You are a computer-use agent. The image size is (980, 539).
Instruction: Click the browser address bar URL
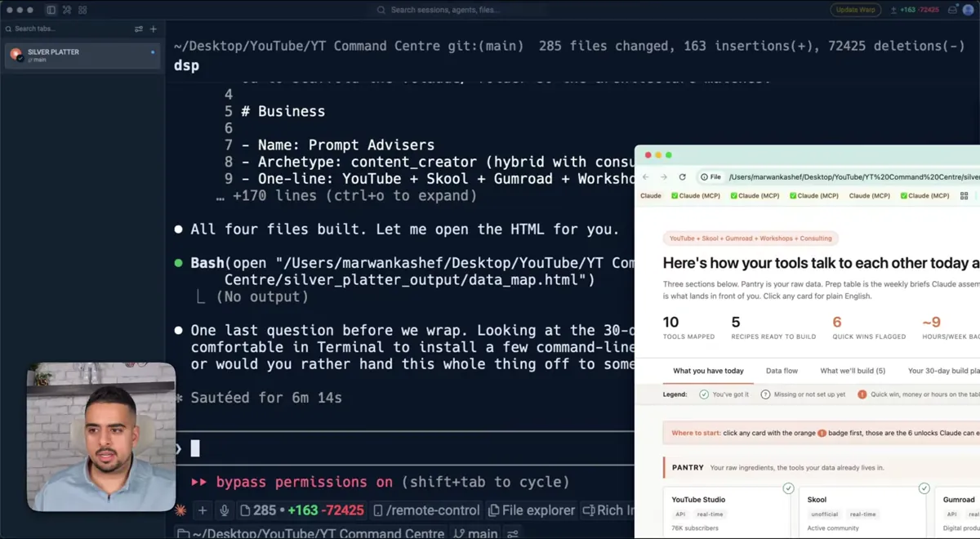coord(853,176)
